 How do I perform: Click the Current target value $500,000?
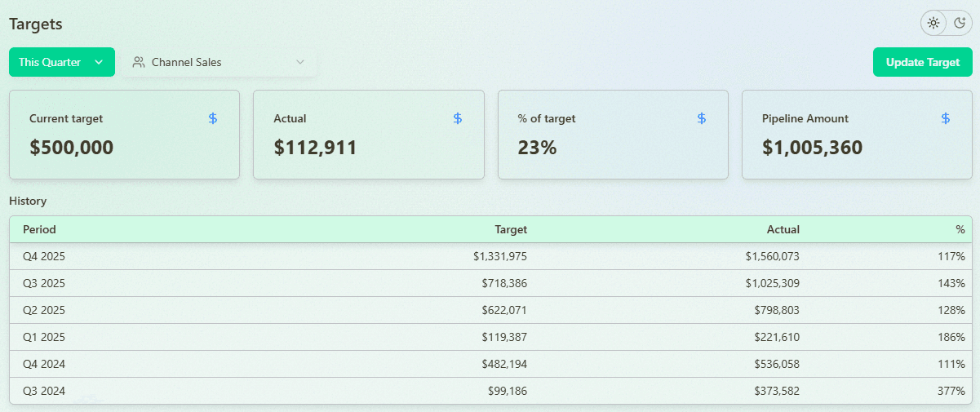click(72, 148)
